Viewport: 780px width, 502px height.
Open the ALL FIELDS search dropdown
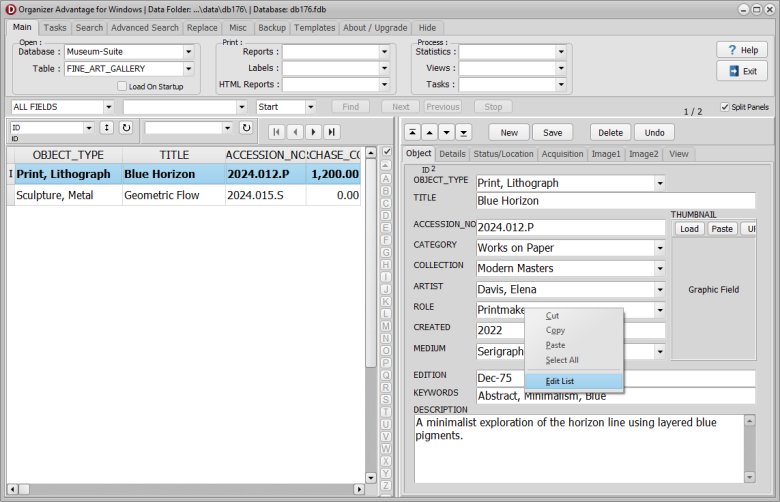107,107
